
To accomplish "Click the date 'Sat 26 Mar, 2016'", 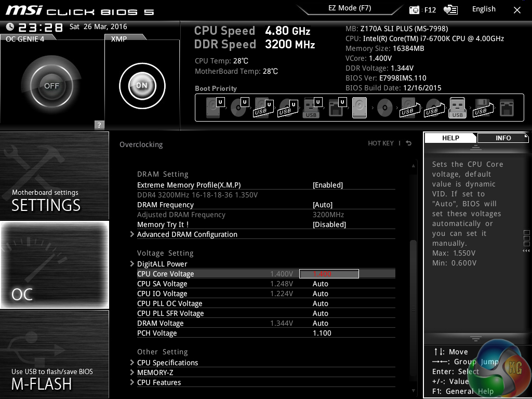I will (x=98, y=26).
